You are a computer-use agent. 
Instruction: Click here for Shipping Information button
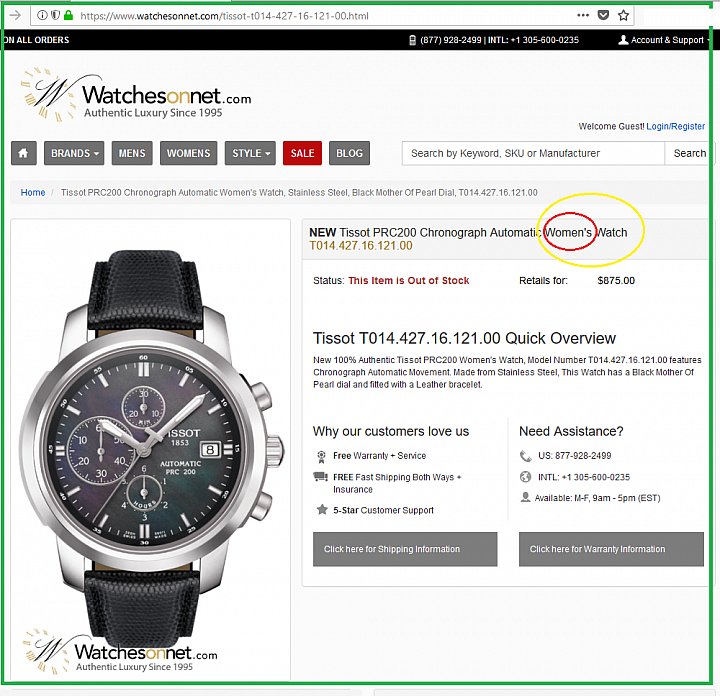click(x=405, y=549)
